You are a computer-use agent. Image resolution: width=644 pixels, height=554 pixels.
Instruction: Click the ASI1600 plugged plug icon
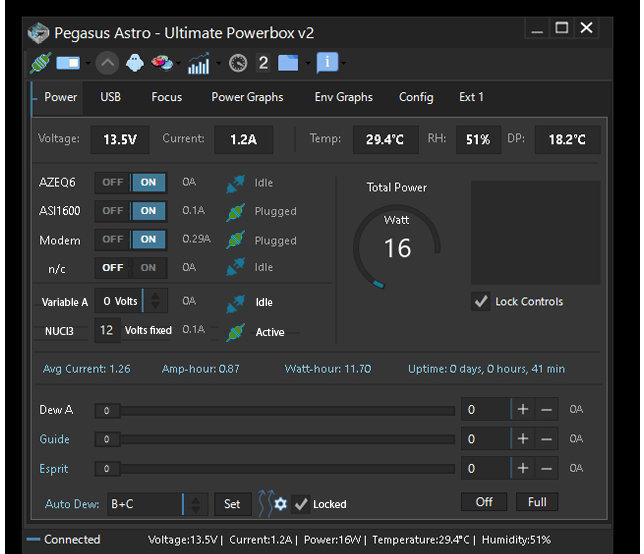236,212
